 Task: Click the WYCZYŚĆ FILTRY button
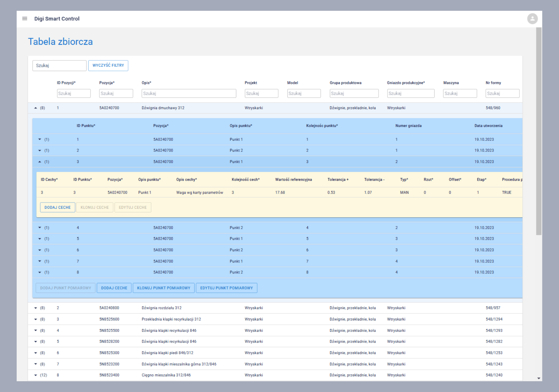tap(108, 66)
